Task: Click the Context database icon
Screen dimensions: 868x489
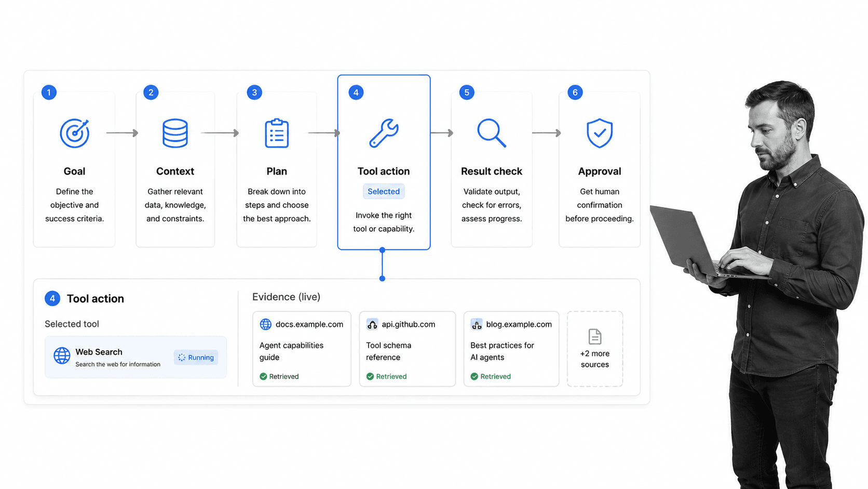Action: click(175, 133)
